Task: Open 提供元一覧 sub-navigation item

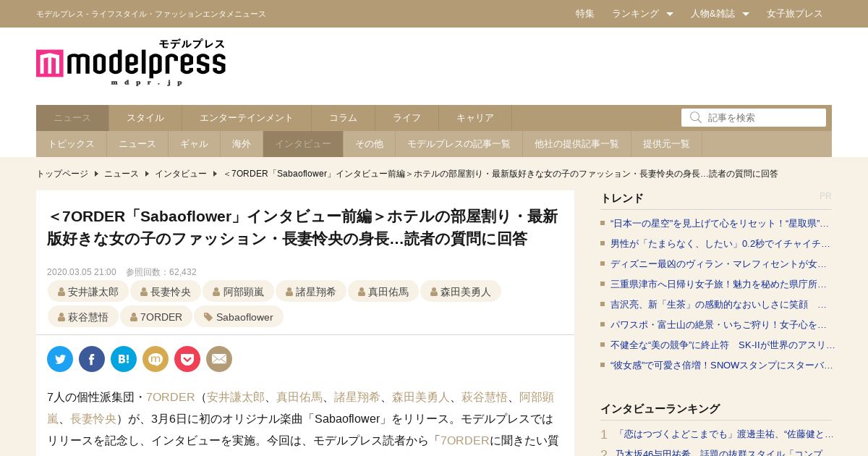Action: pos(666,144)
